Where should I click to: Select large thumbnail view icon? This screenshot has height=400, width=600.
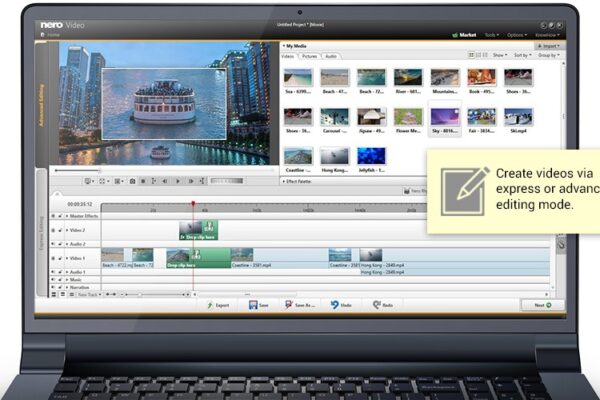(471, 55)
